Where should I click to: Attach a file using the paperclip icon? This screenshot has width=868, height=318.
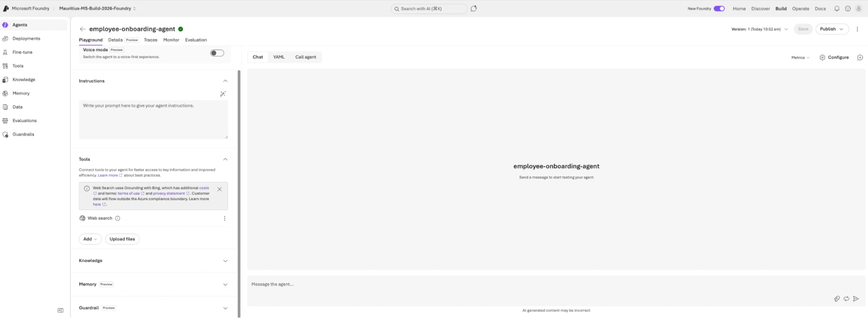click(x=837, y=299)
